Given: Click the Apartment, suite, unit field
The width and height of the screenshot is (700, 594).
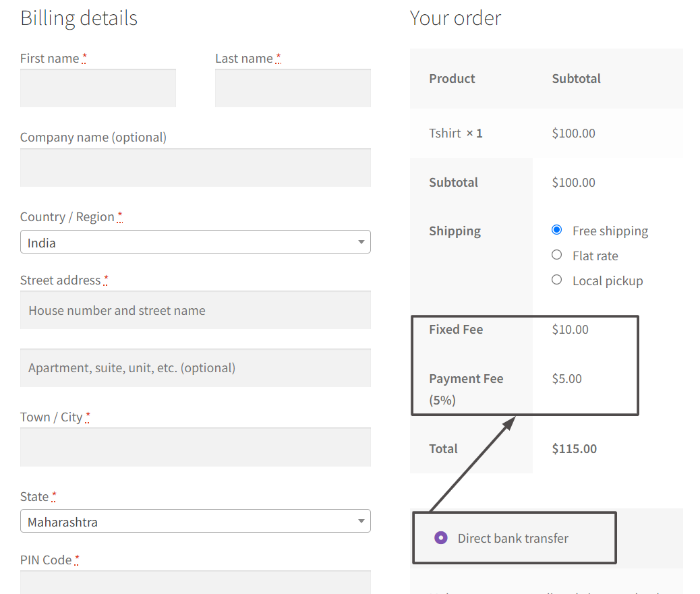Looking at the screenshot, I should (x=195, y=367).
